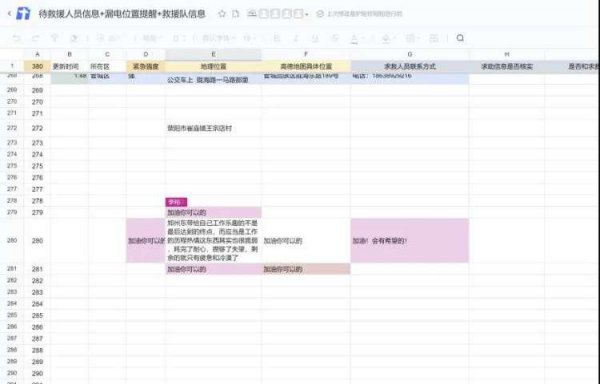This screenshot has width=600, height=384.
Task: Select column E header
Action: (214, 54)
